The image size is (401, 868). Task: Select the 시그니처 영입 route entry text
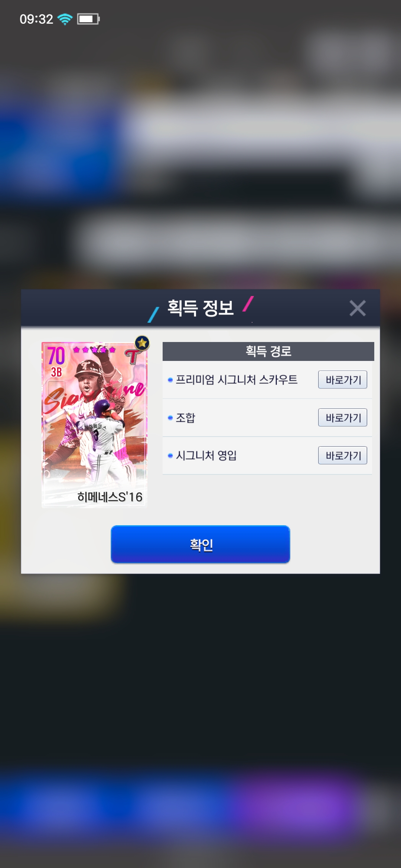pos(206,455)
